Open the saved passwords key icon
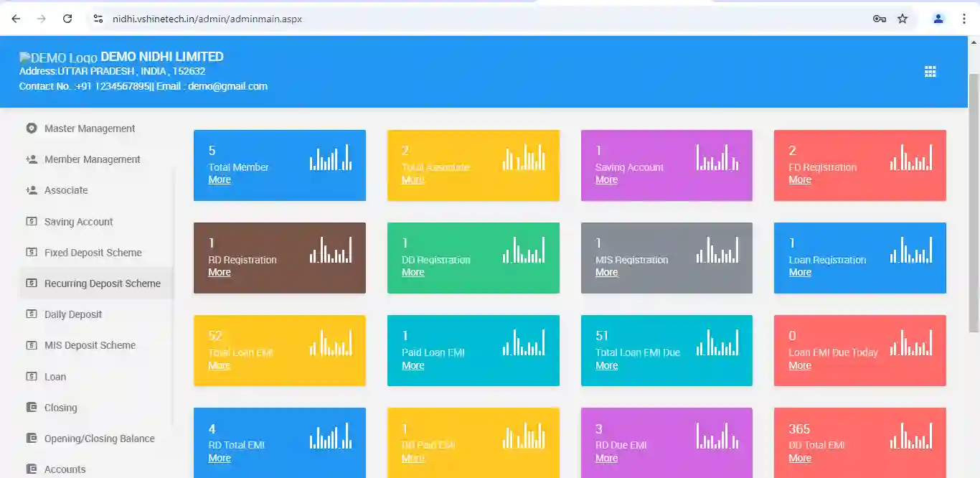Viewport: 980px width, 478px height. (880, 19)
